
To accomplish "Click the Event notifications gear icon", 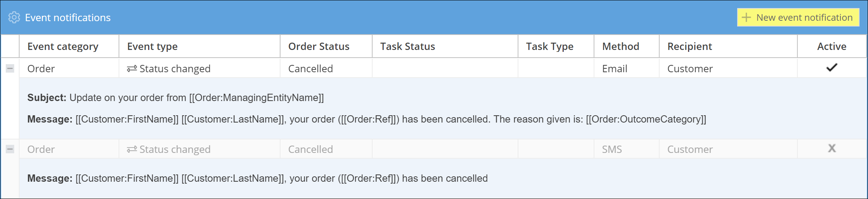I will pos(14,18).
